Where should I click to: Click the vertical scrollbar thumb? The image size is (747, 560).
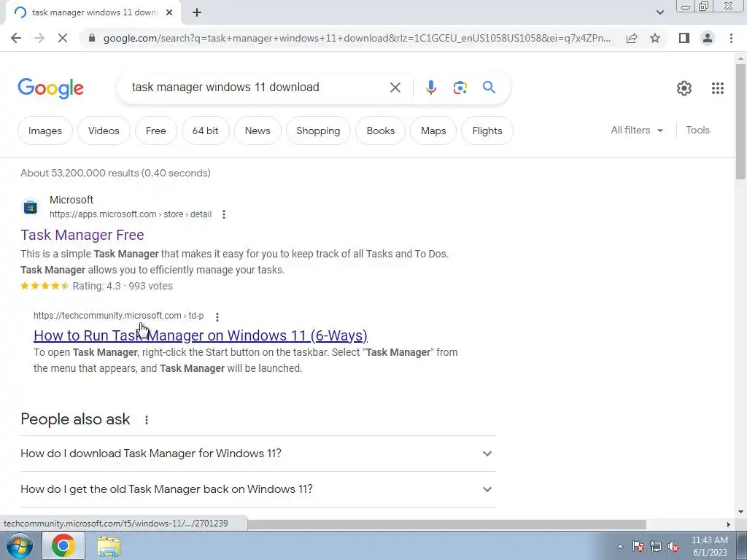[740, 122]
